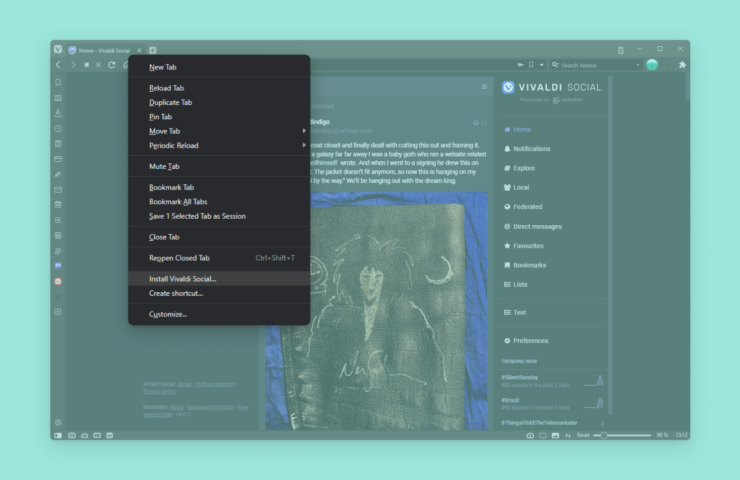Open the Calendar panel icon

[58, 205]
